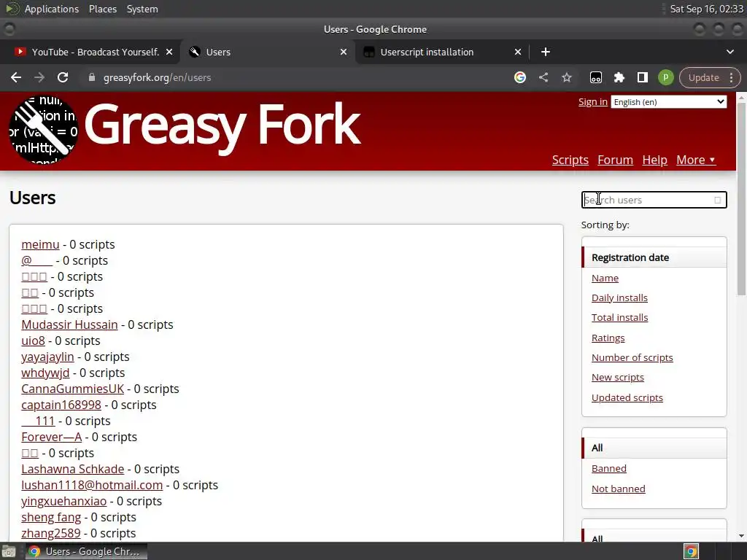747x560 pixels.
Task: Sort users by New scripts
Action: point(617,377)
